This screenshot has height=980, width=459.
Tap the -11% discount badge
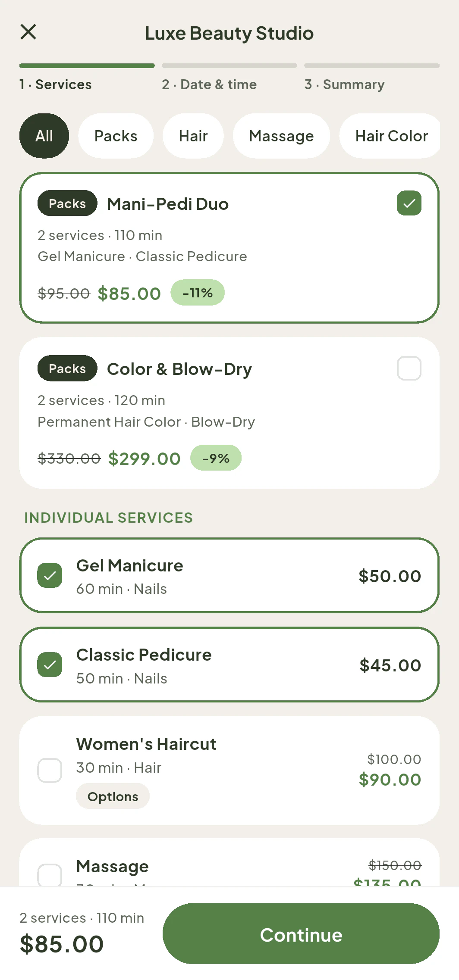(x=198, y=293)
